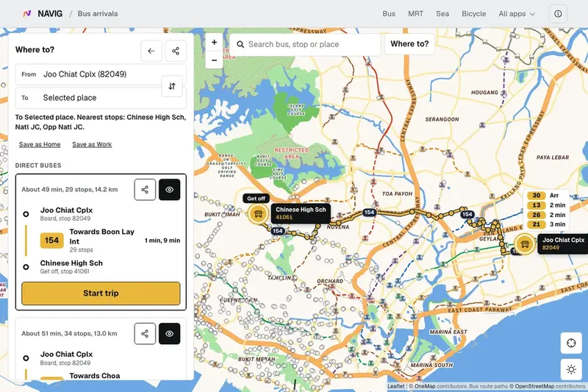Open Where to? button beside search

tap(409, 44)
